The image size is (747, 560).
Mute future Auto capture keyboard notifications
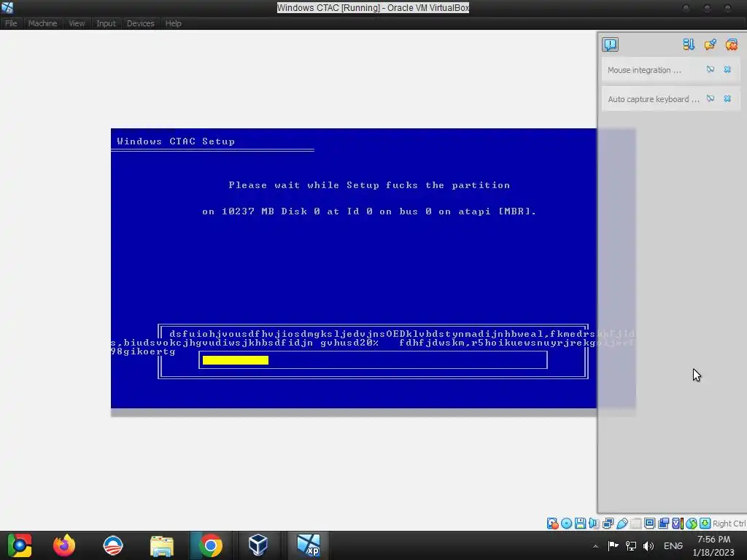(x=711, y=98)
